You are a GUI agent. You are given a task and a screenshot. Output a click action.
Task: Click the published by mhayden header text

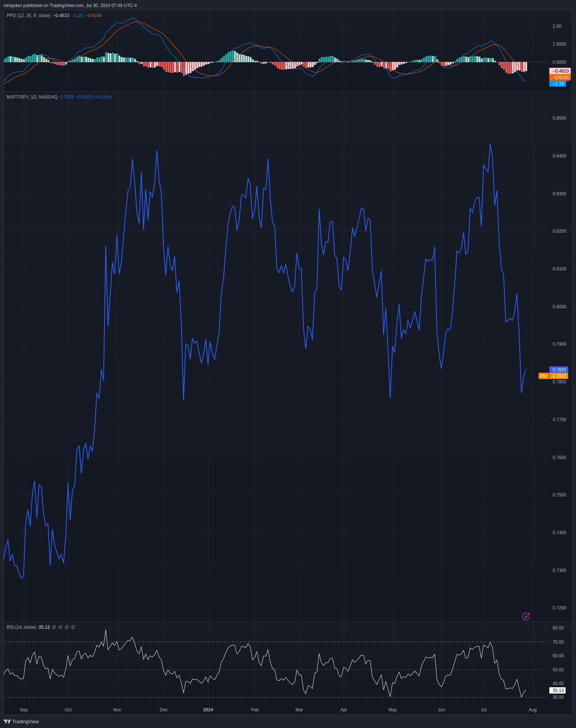click(x=70, y=6)
